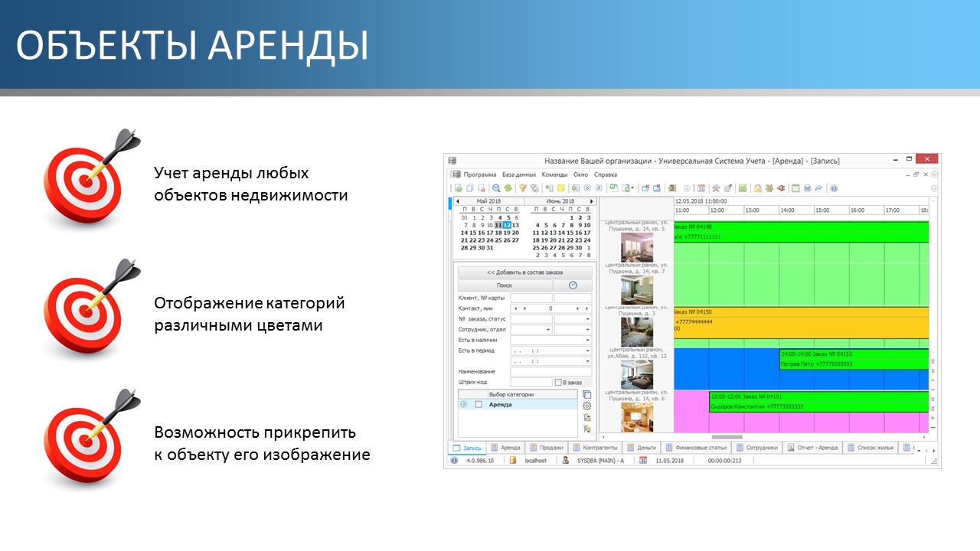Click '<< Добавить в состав заказа' button

point(524,272)
